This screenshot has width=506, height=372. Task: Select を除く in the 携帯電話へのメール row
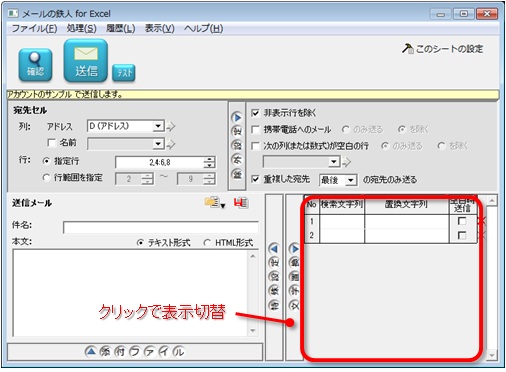point(402,129)
